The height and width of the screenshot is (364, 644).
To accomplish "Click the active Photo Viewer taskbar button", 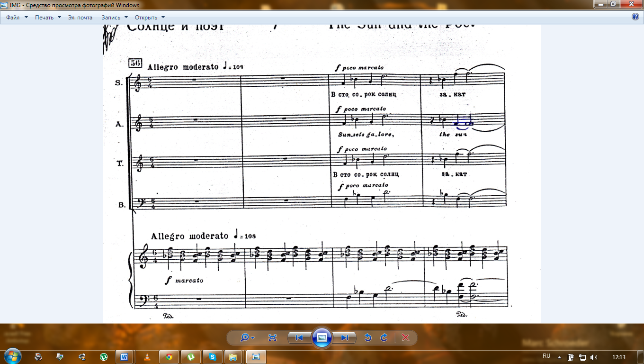I will pos(256,356).
